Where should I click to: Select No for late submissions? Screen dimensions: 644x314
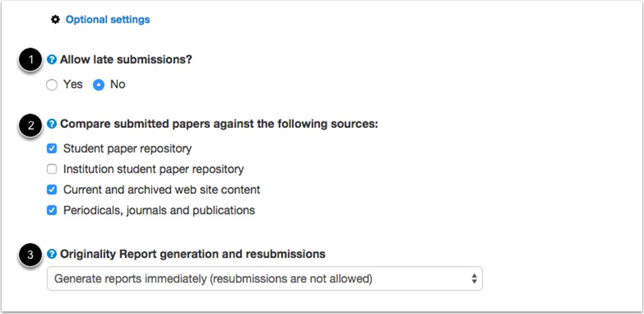(x=99, y=85)
